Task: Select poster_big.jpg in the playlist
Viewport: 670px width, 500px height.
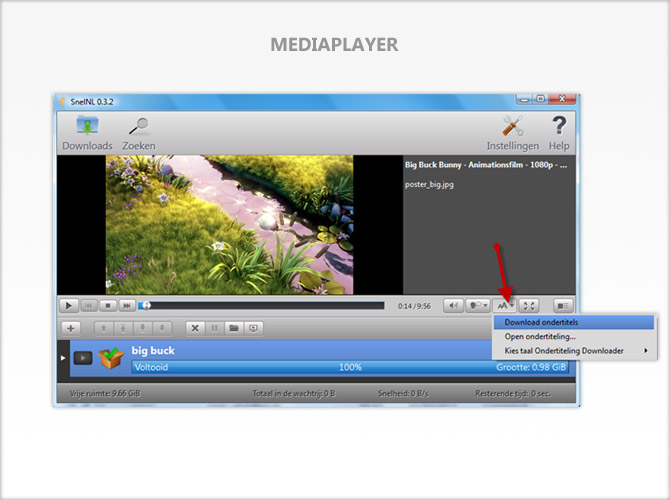Action: pyautogui.click(x=429, y=185)
